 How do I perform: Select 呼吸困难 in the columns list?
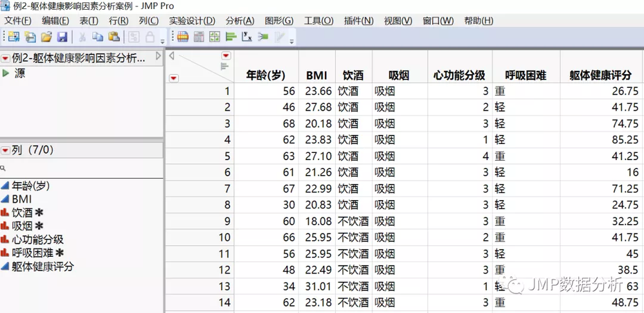[x=32, y=252]
